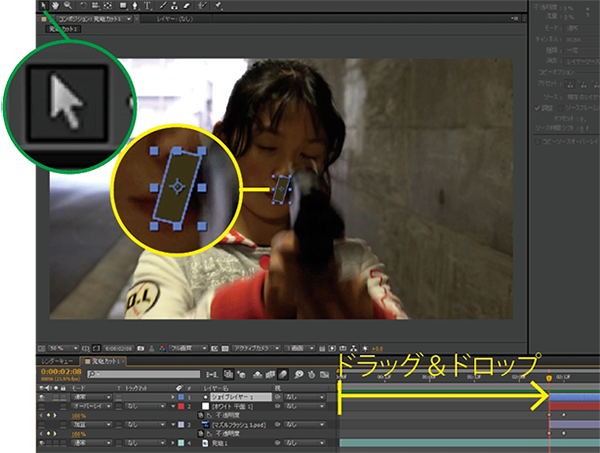Image resolution: width=600 pixels, height=453 pixels.
Task: Toggle frame blending for composition
Action: tap(270, 375)
